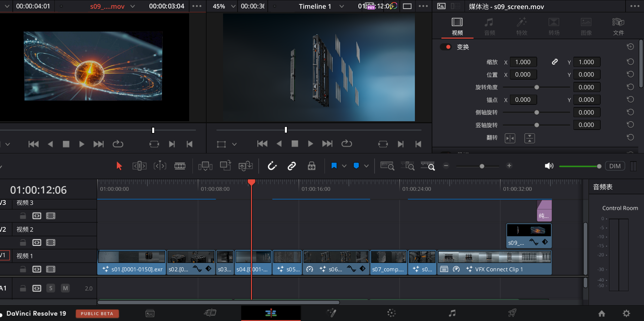This screenshot has width=644, height=321.
Task: Open the Color page icon
Action: (391, 313)
